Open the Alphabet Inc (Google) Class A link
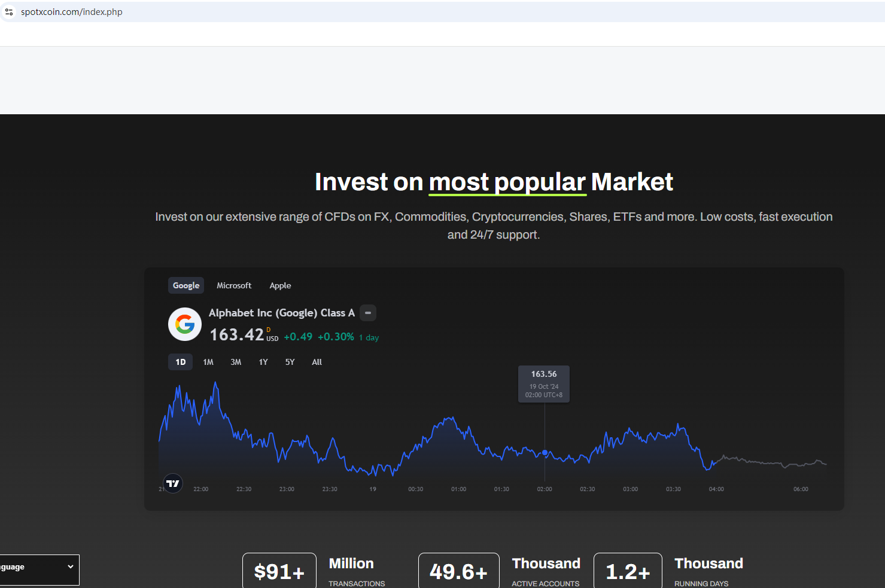The width and height of the screenshot is (885, 588). (x=281, y=313)
